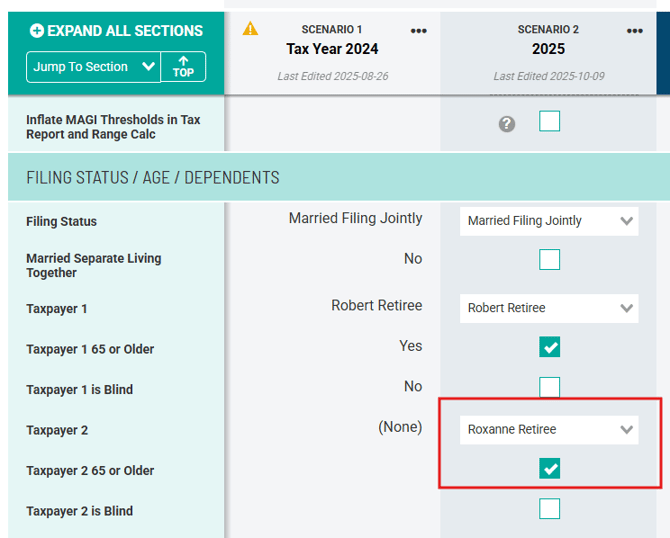
Task: Check the Taxpayer 2 is Blind box
Action: [x=550, y=509]
